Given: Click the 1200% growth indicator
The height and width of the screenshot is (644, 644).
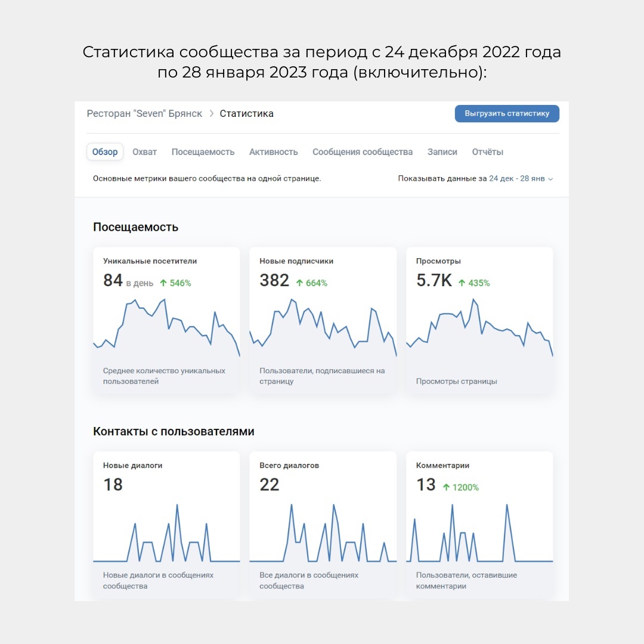Looking at the screenshot, I should pyautogui.click(x=461, y=488).
